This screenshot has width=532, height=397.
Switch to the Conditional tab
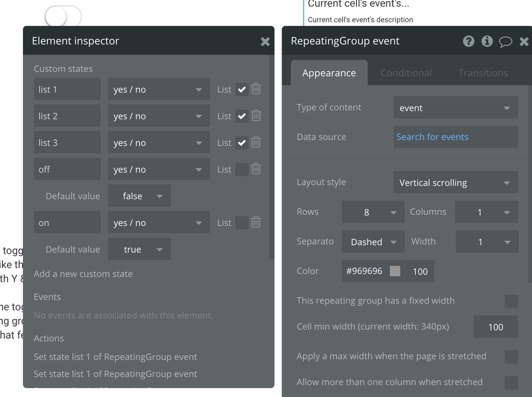coord(406,73)
